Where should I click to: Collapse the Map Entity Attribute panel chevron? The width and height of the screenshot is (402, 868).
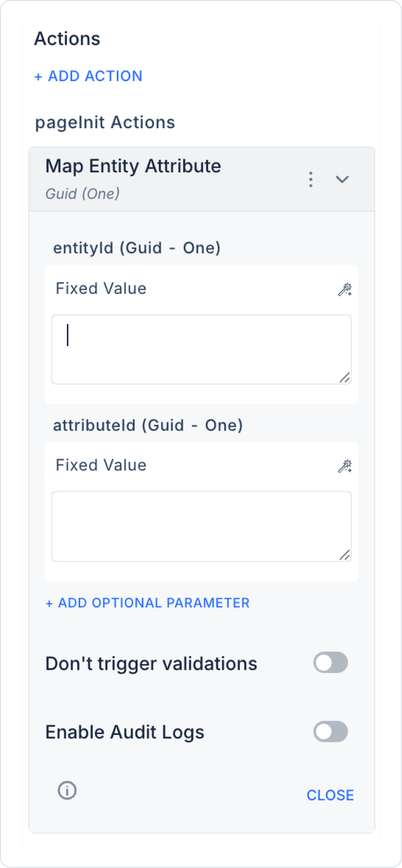point(342,179)
